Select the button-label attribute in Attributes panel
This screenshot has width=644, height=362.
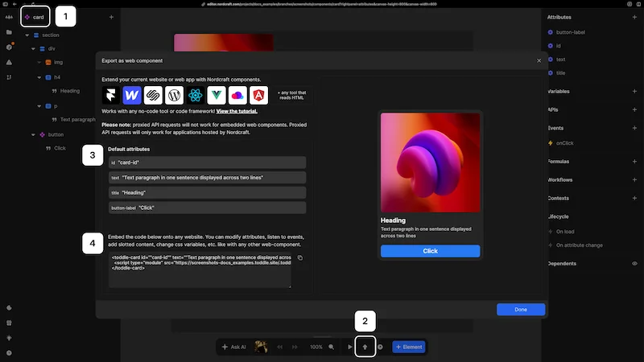click(x=571, y=32)
